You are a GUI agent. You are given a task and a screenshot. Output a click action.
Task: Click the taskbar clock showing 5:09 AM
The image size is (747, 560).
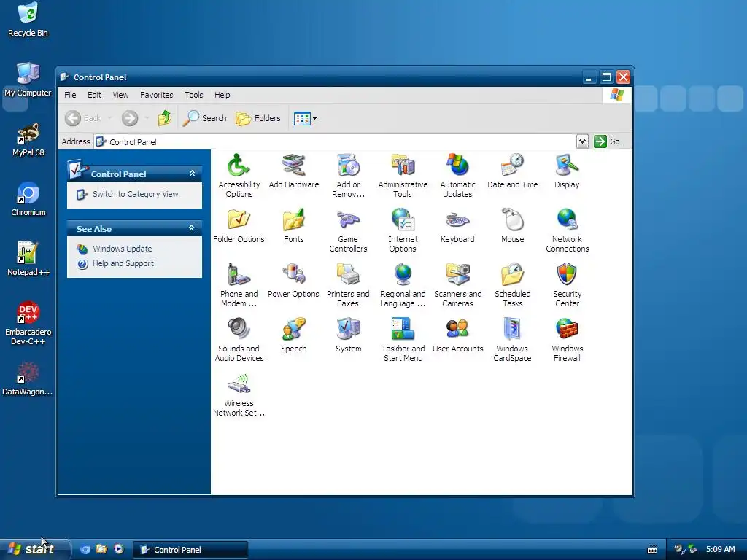tap(720, 550)
